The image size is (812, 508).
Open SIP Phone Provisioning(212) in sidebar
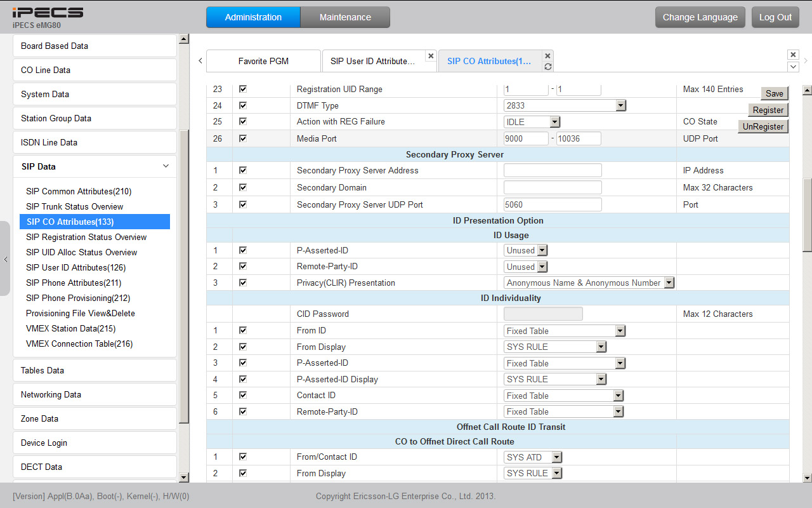(x=78, y=298)
